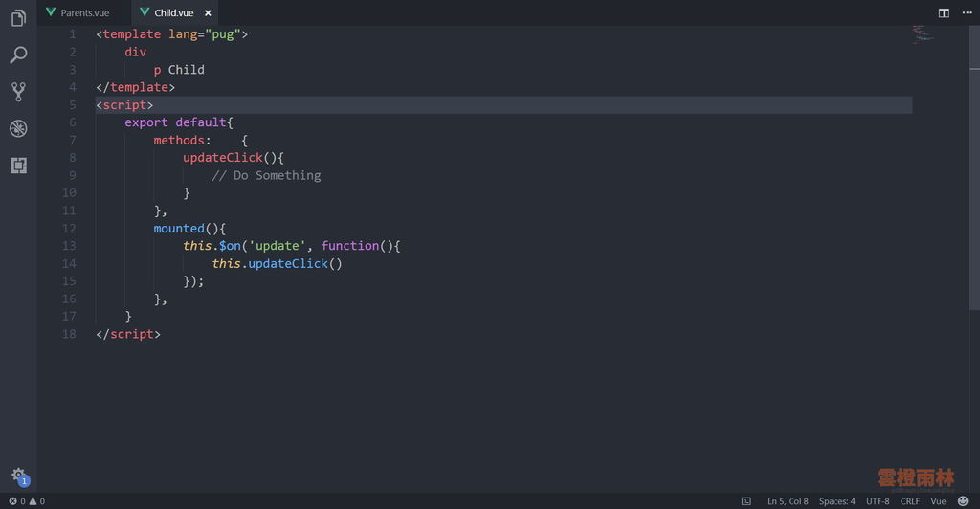Show errors and warnings count
This screenshot has width=980, height=509.
(x=27, y=501)
